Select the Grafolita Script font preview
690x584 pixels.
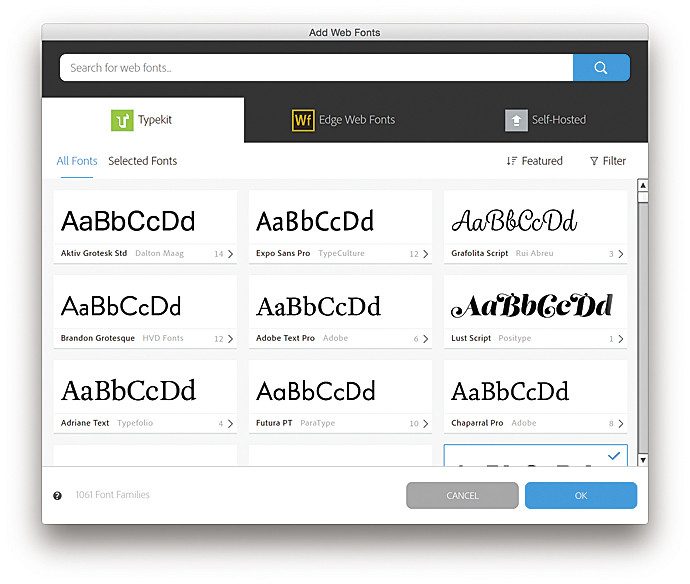click(536, 218)
